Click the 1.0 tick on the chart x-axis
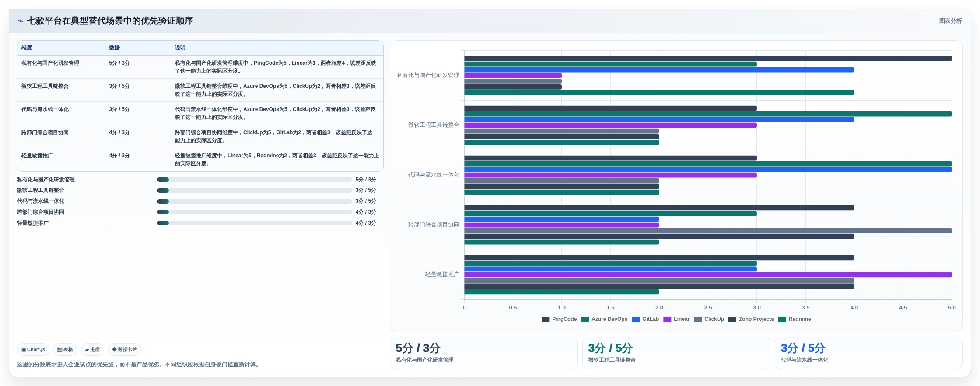 (562, 308)
